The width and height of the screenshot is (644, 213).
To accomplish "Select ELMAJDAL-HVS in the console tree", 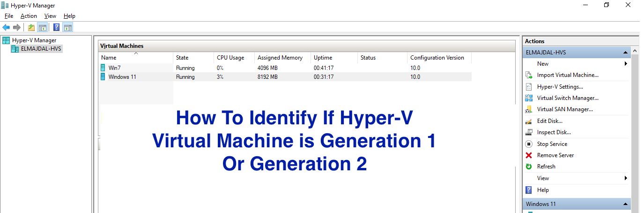I will pyautogui.click(x=41, y=49).
